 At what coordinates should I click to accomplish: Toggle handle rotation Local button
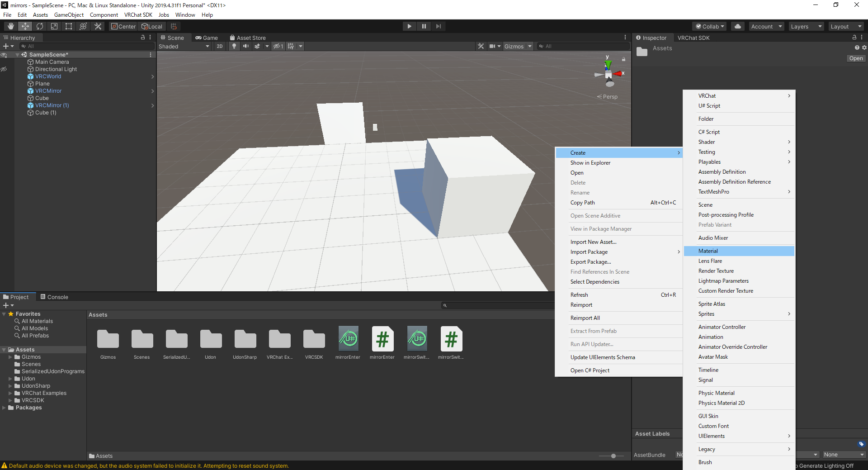tap(152, 26)
